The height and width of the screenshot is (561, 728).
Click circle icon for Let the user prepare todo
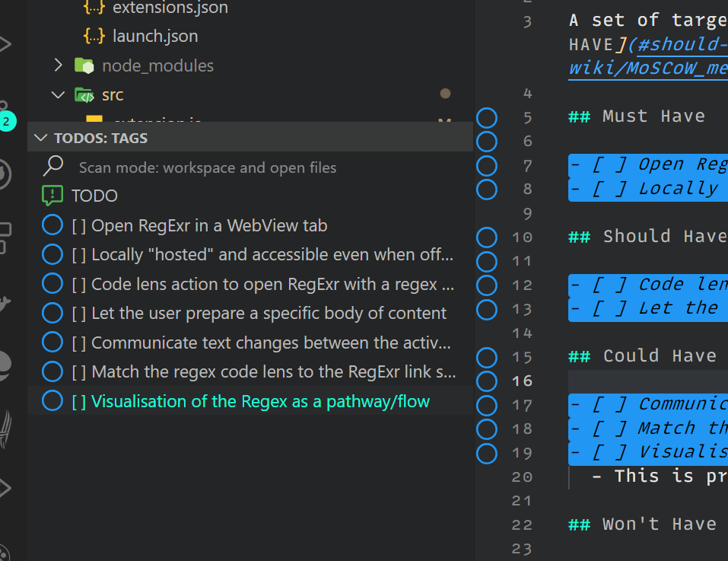pyautogui.click(x=52, y=313)
